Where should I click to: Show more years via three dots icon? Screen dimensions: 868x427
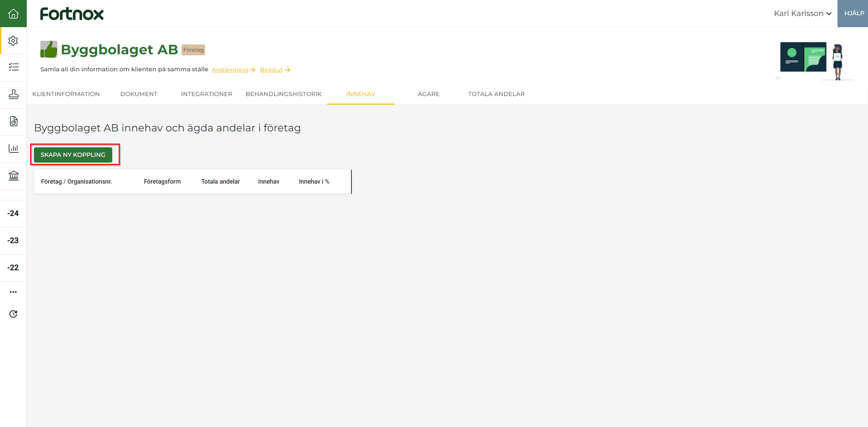(13, 292)
